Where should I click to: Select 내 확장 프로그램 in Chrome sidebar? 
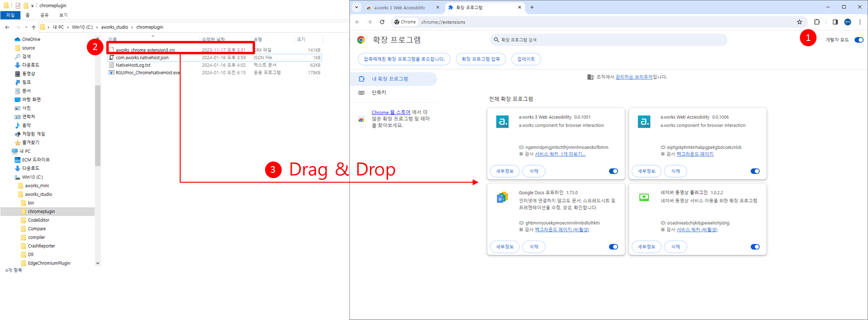point(394,79)
